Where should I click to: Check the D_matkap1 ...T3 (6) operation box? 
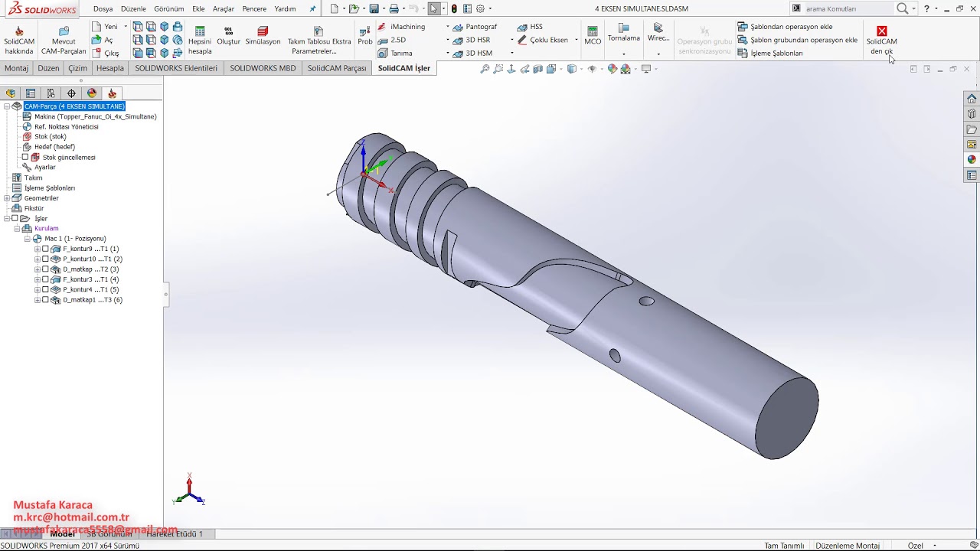[45, 300]
